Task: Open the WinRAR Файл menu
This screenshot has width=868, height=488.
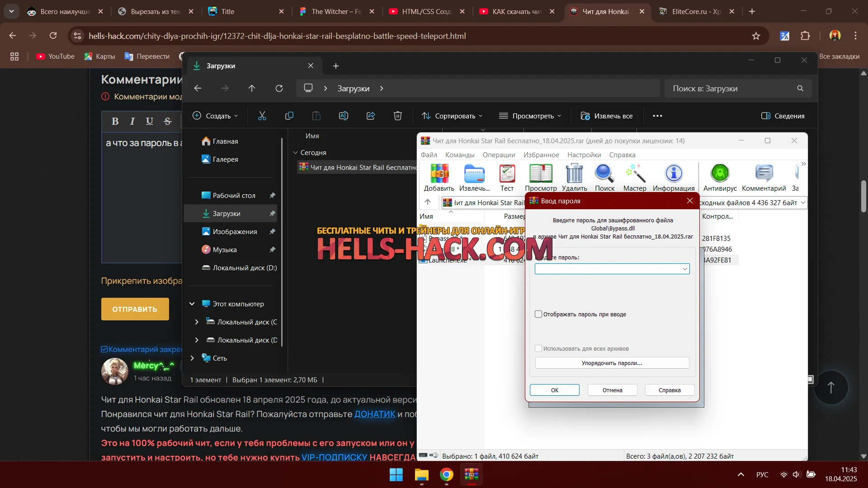Action: tap(429, 155)
